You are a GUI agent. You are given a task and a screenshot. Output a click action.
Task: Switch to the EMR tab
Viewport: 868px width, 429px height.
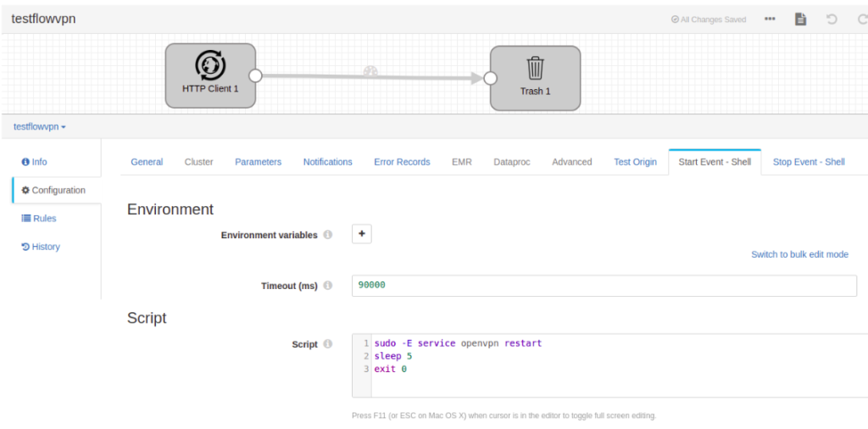462,162
